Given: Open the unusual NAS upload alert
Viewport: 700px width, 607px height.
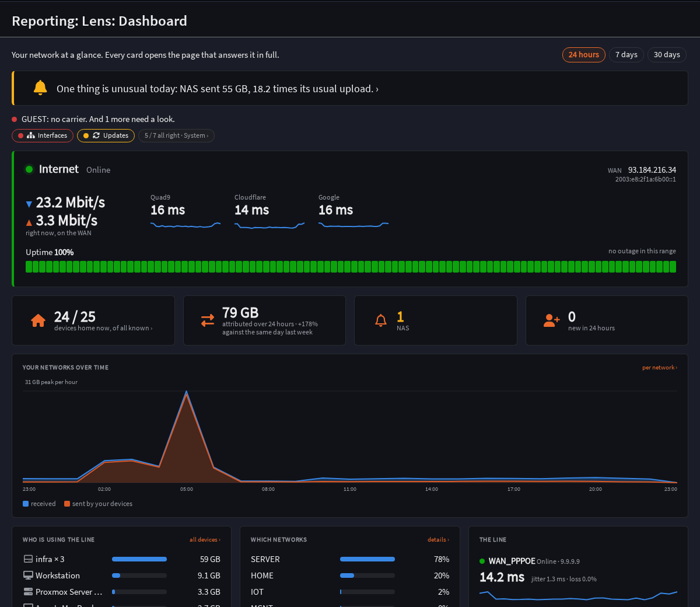Looking at the screenshot, I should [x=350, y=89].
